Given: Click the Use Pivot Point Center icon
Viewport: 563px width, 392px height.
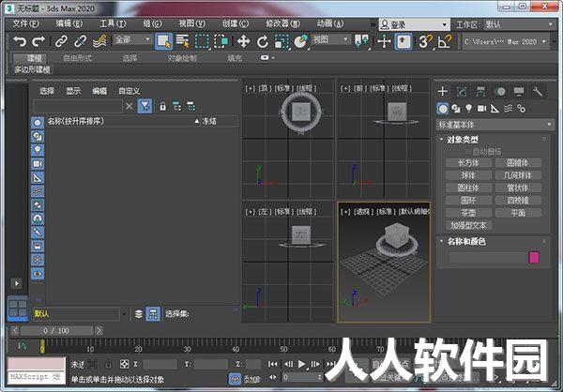Looking at the screenshot, I should click(362, 41).
